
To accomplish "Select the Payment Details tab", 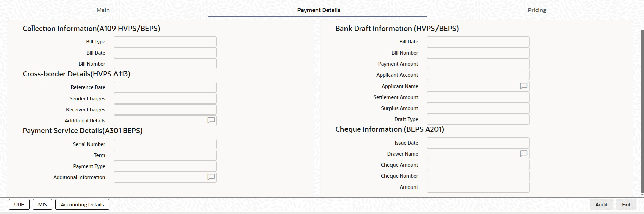I will pyautogui.click(x=318, y=10).
